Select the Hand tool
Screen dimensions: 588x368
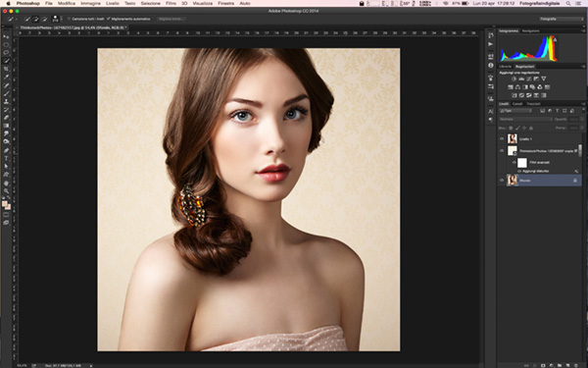pos(7,184)
